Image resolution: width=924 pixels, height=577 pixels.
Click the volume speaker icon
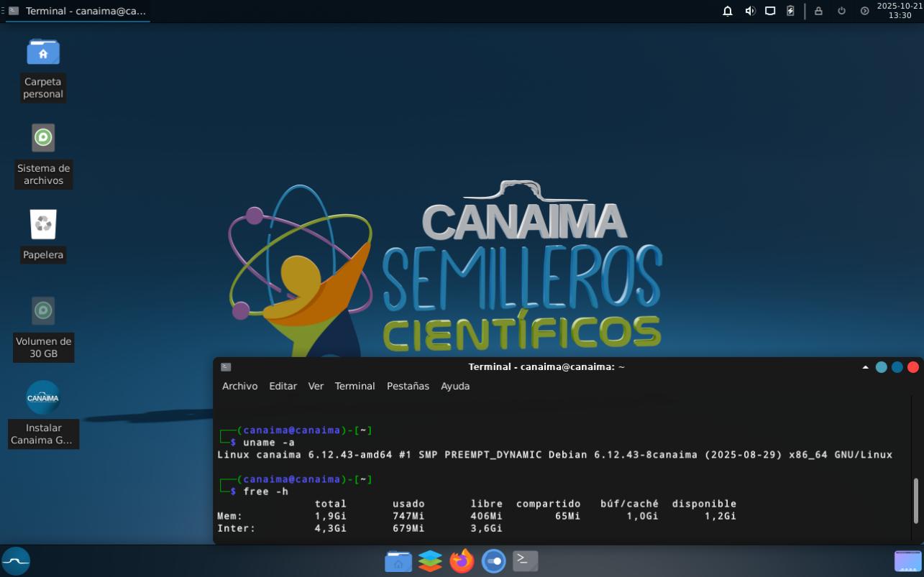coord(749,11)
